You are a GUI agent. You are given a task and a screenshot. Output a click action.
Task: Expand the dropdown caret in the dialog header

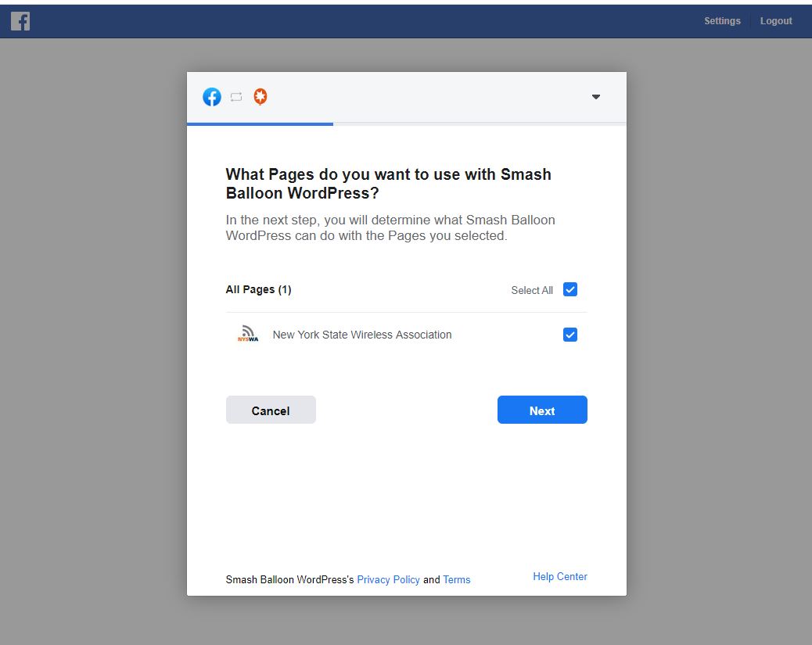[596, 97]
